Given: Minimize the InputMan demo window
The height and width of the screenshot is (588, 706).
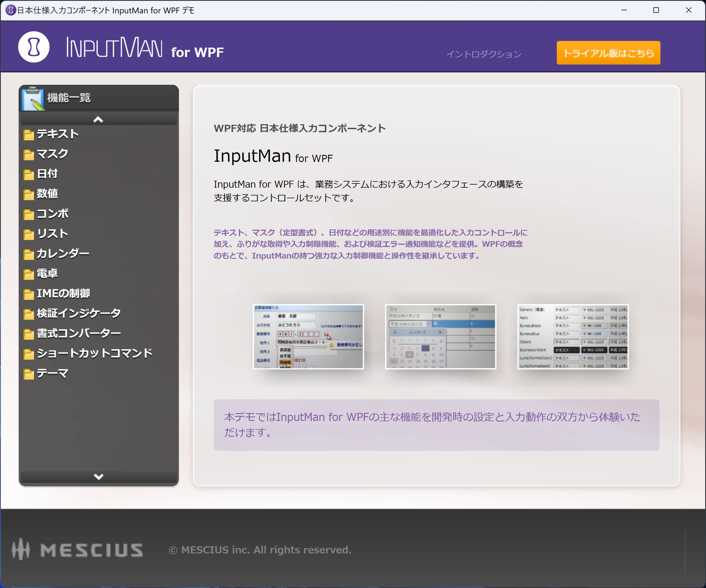Looking at the screenshot, I should (x=624, y=10).
